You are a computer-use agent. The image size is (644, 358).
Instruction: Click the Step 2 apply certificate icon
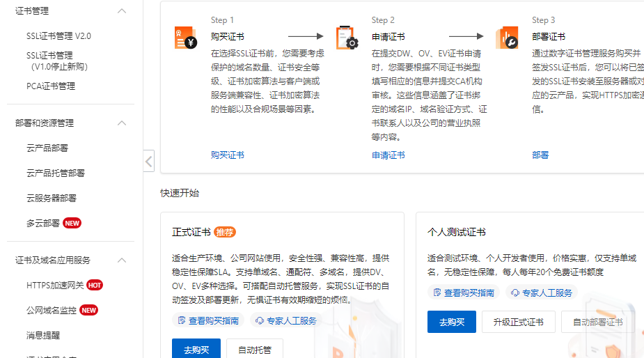coord(346,38)
